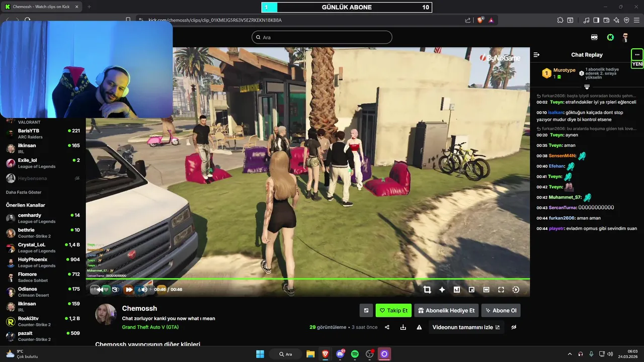The image size is (644, 362).
Task: Open Windows Start menu
Action: 260,354
